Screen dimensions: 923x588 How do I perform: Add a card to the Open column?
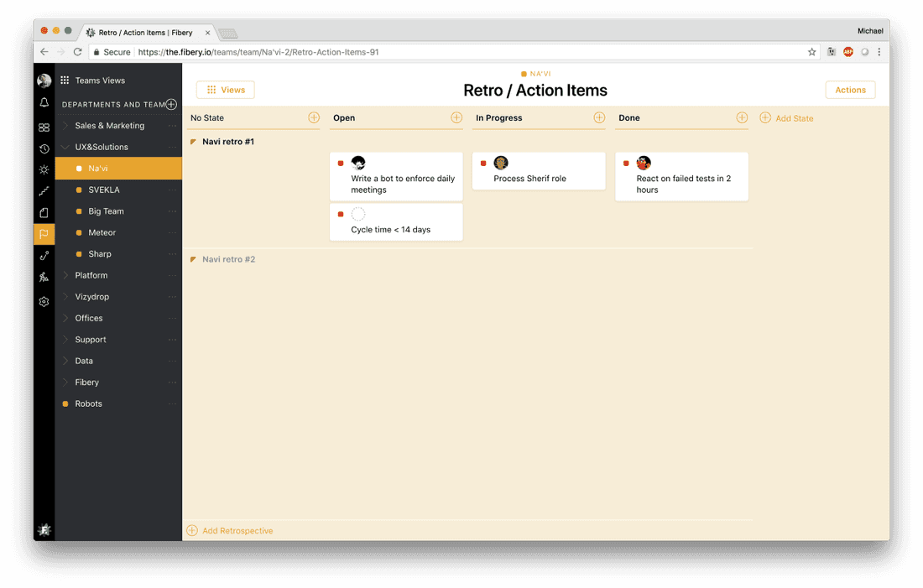click(x=456, y=118)
